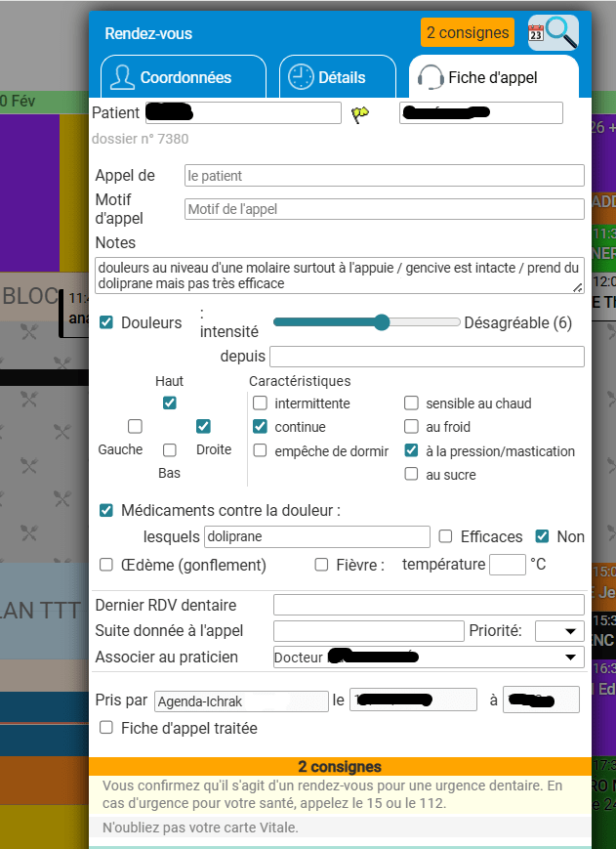Screen dimensions: 616x849
Task: Expand the Associer au praticien dropdown
Action: pyautogui.click(x=429, y=658)
